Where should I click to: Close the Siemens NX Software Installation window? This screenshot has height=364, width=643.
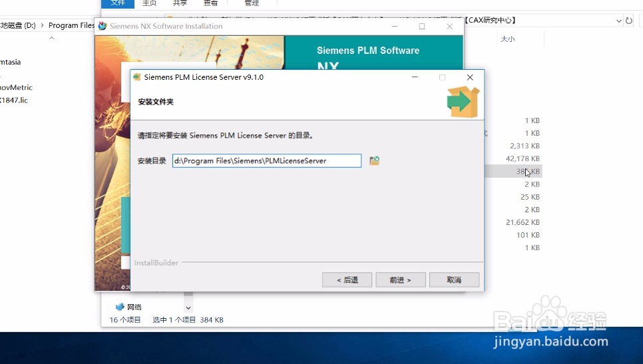click(450, 26)
